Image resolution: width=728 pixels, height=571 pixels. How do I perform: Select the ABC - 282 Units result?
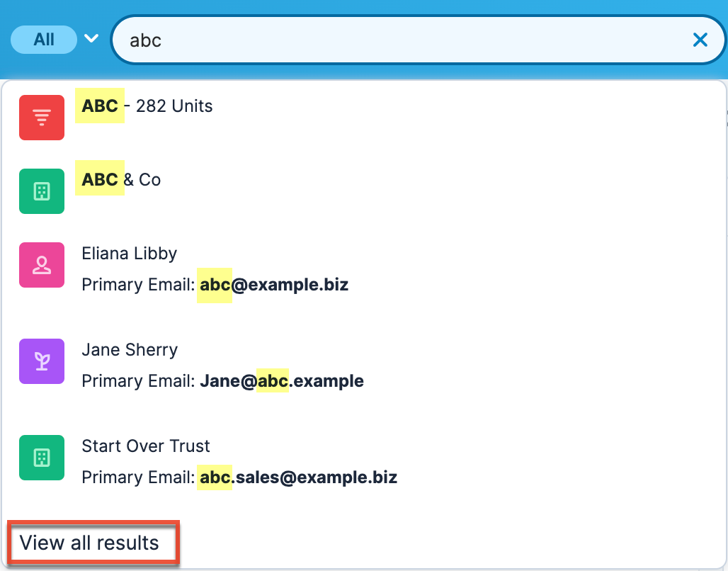tap(144, 106)
